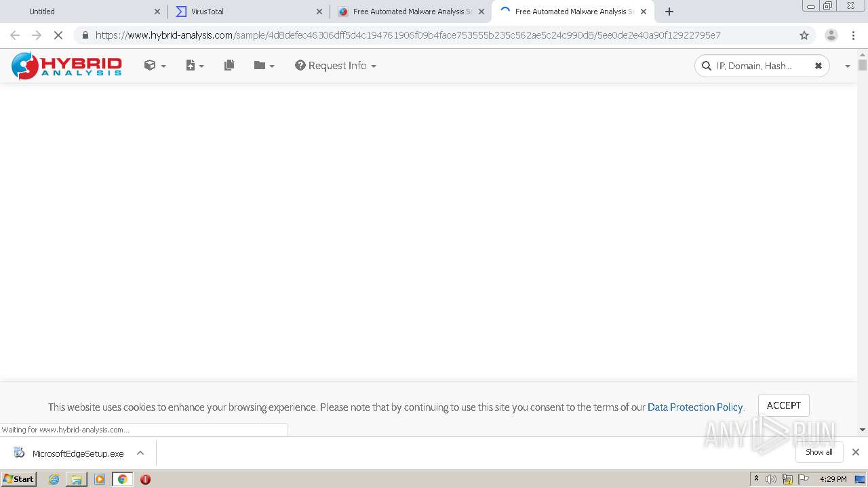The width and height of the screenshot is (868, 488).
Task: Close the currently loading tab
Action: (x=644, y=12)
